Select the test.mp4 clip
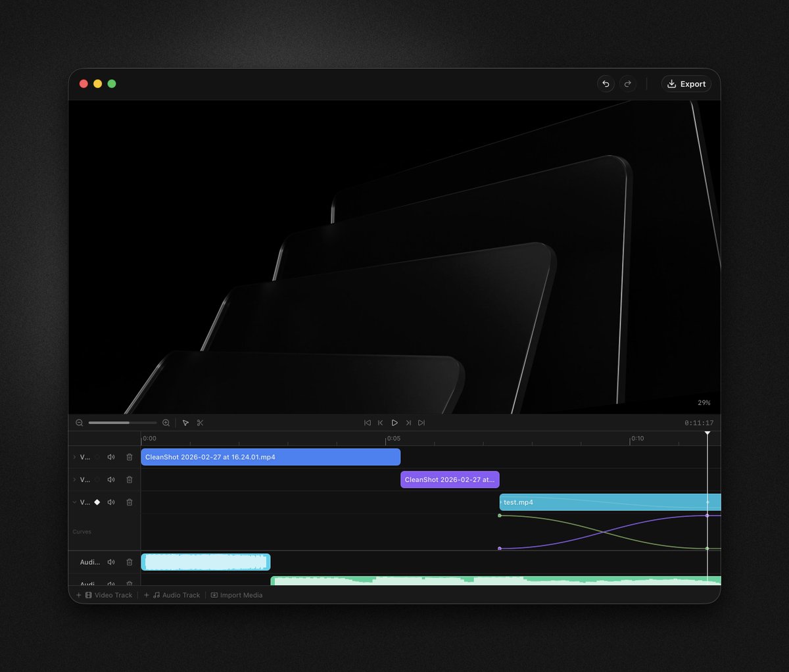Screen dimensions: 789x672 (610, 502)
